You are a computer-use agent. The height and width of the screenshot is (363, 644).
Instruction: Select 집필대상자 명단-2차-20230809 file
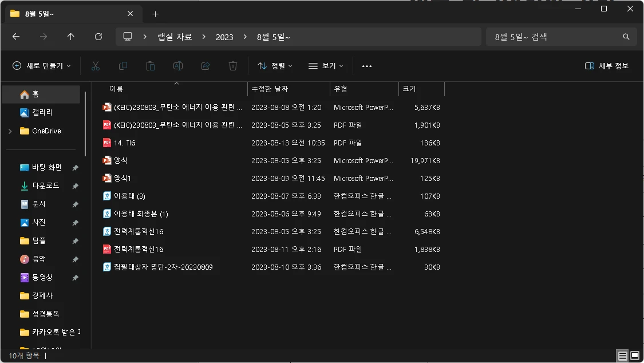click(x=271, y=267)
